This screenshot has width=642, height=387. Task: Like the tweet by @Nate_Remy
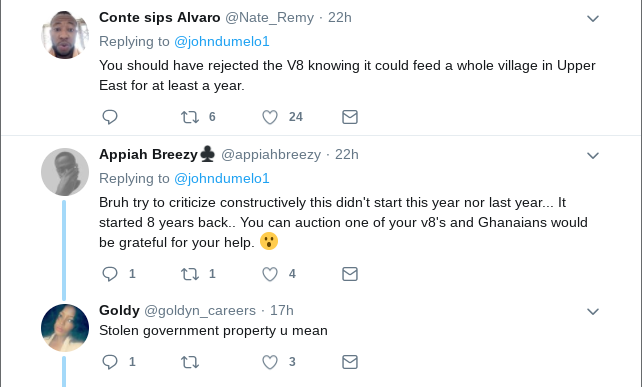tap(270, 117)
